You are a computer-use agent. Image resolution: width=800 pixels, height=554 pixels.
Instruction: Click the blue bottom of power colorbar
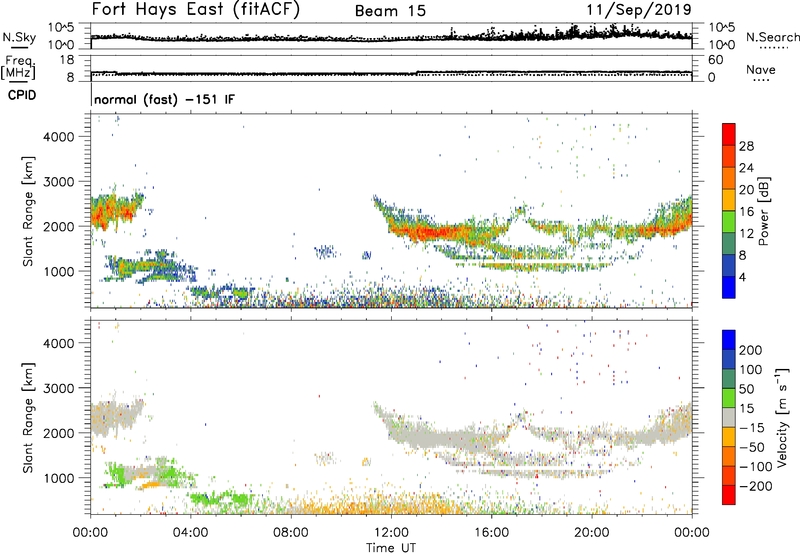pyautogui.click(x=729, y=288)
